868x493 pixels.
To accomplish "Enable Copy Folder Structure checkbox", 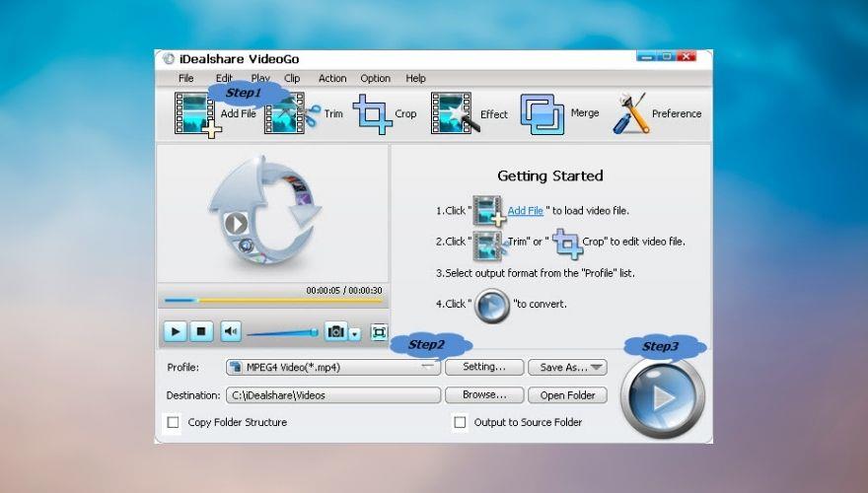I will point(174,423).
